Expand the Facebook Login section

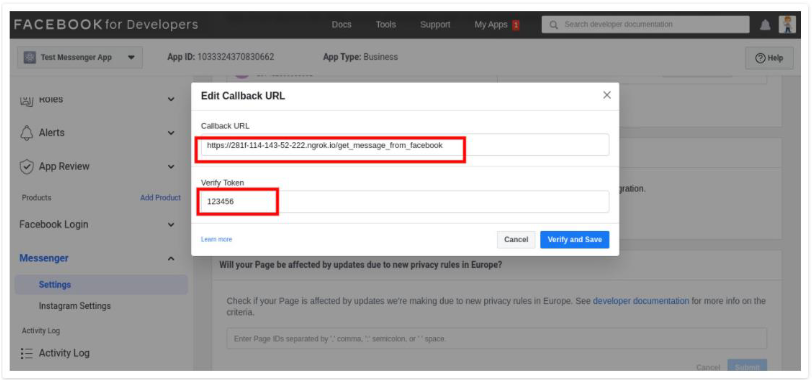[171, 225]
